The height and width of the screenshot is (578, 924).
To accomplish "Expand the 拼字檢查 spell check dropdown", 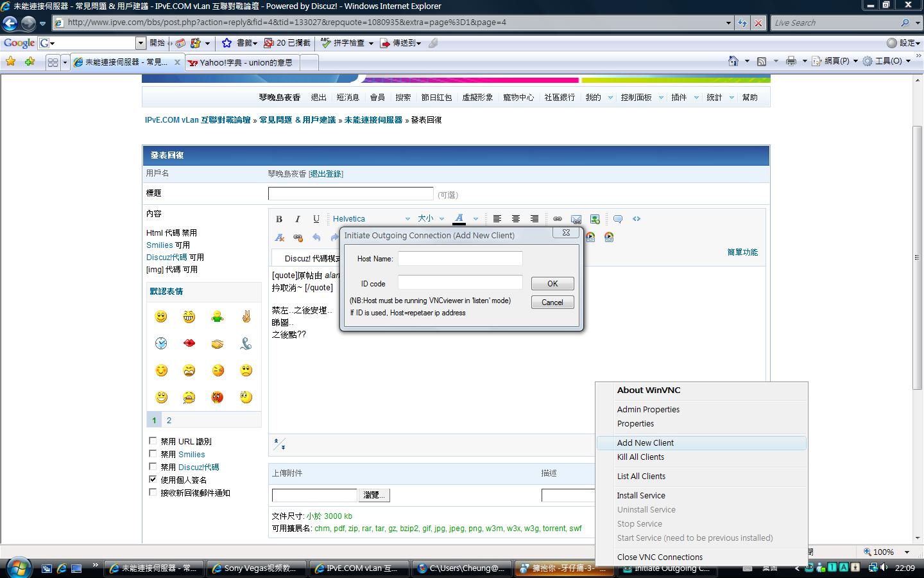I will point(371,43).
